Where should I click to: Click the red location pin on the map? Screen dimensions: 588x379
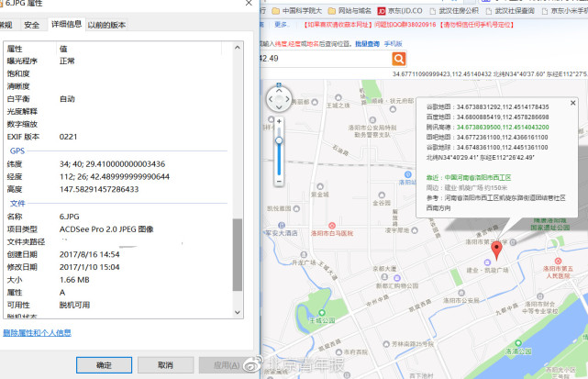click(496, 251)
